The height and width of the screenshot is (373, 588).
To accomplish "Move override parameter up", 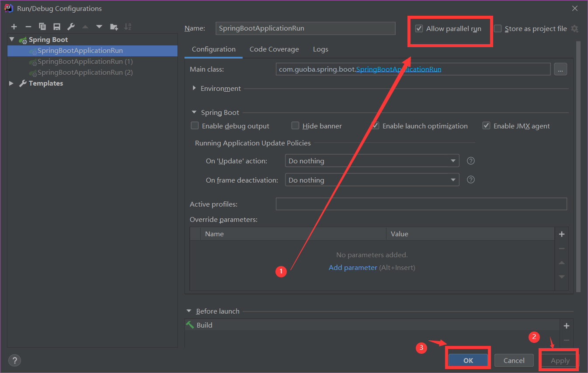I will [562, 262].
